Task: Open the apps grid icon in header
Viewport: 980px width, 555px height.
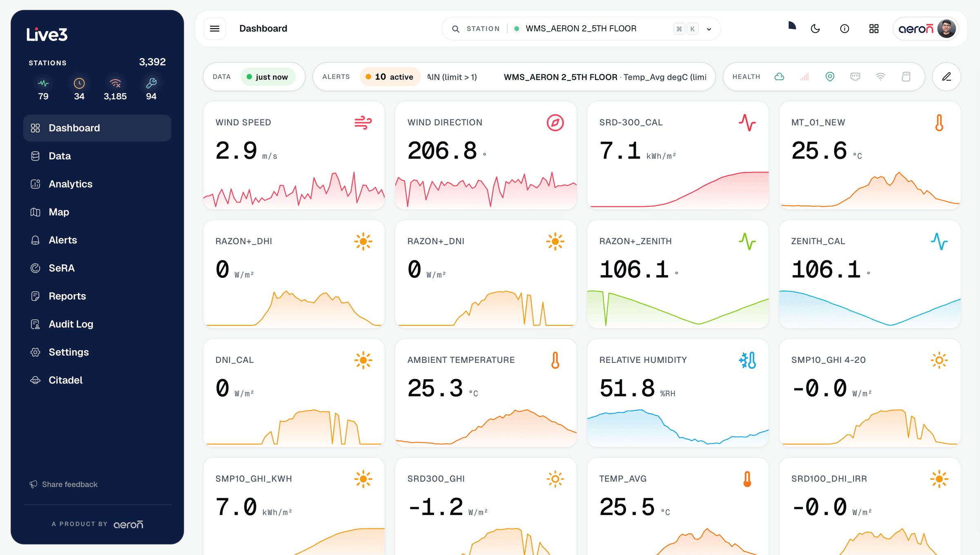Action: tap(874, 29)
